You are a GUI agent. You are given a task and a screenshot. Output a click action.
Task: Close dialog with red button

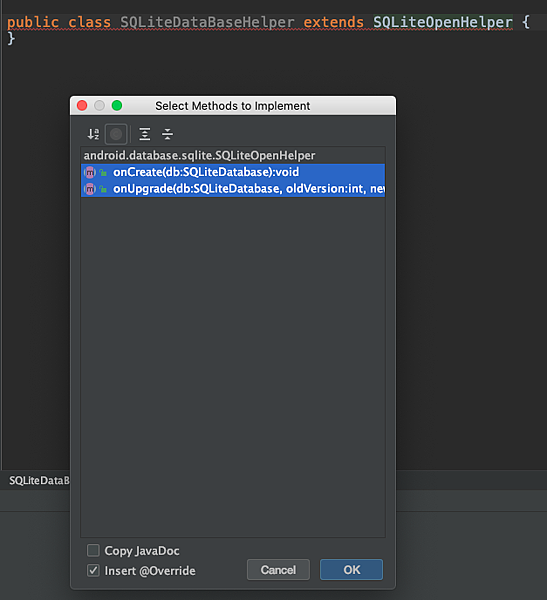[82, 105]
